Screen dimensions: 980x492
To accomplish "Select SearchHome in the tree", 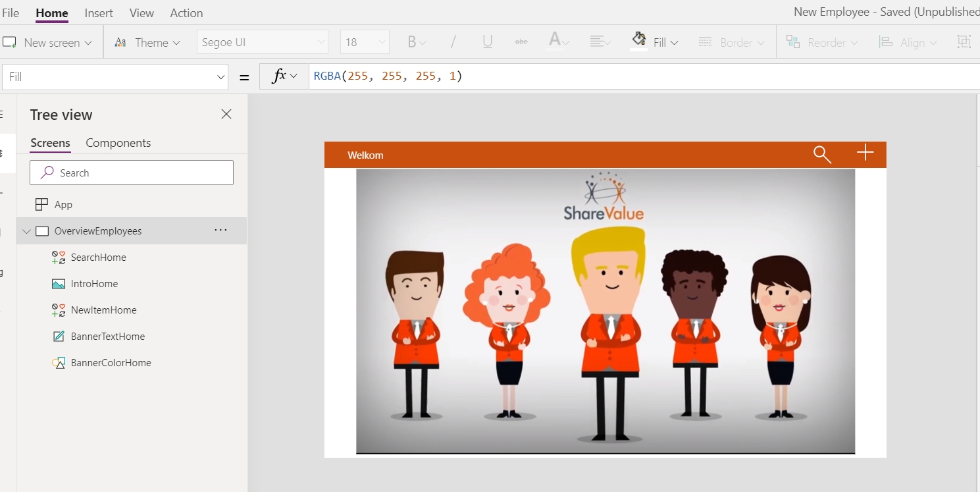I will coord(99,258).
